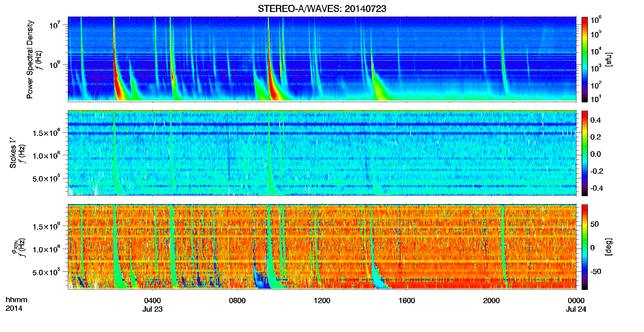
Task: Click the title STEREO-A/WAVES: 20140723
Action: point(322,9)
